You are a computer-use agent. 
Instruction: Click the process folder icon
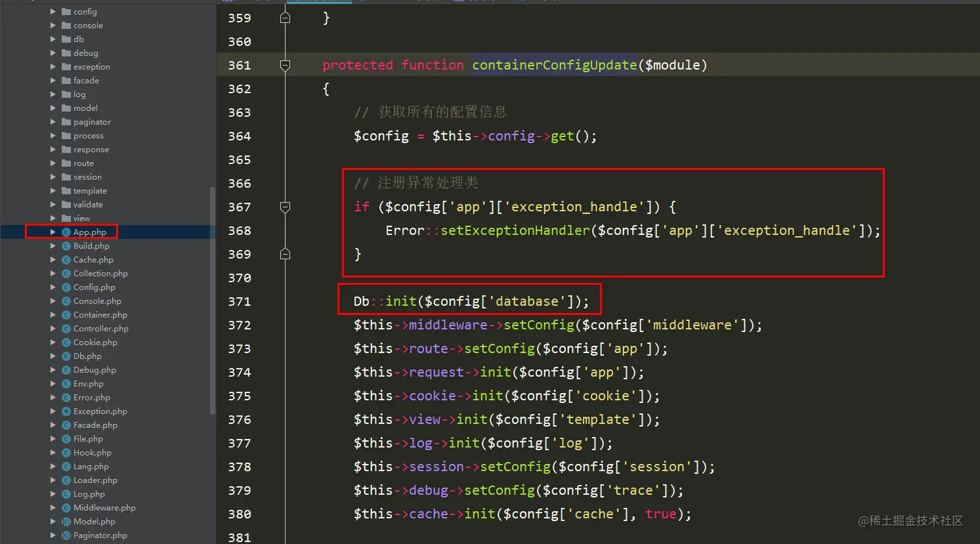click(x=66, y=136)
